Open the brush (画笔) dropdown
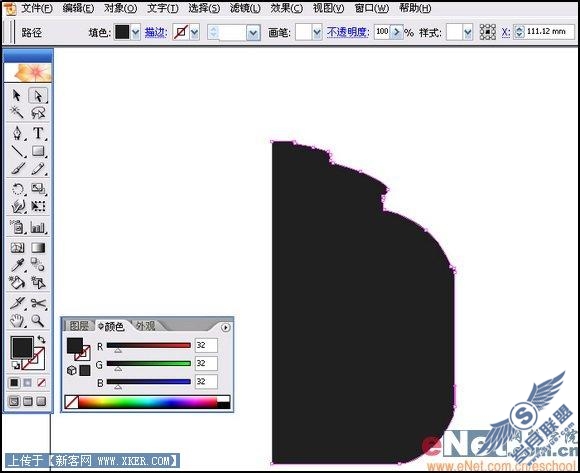The image size is (580, 473). point(317,33)
